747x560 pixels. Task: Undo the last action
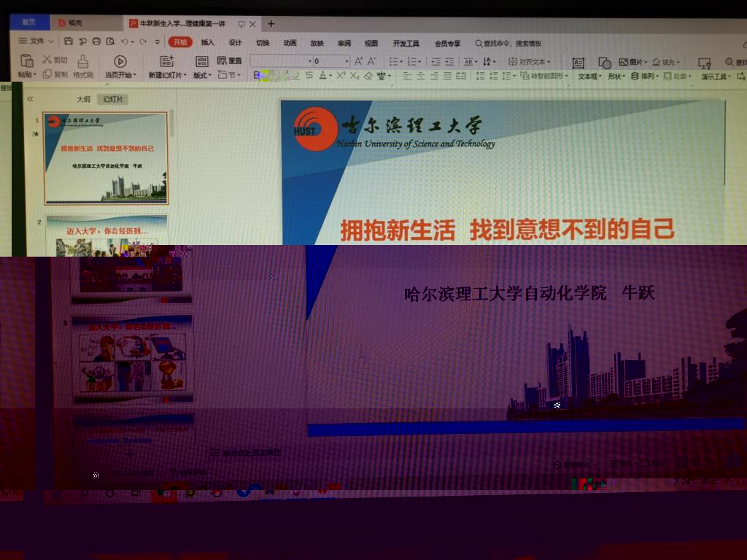coord(125,42)
